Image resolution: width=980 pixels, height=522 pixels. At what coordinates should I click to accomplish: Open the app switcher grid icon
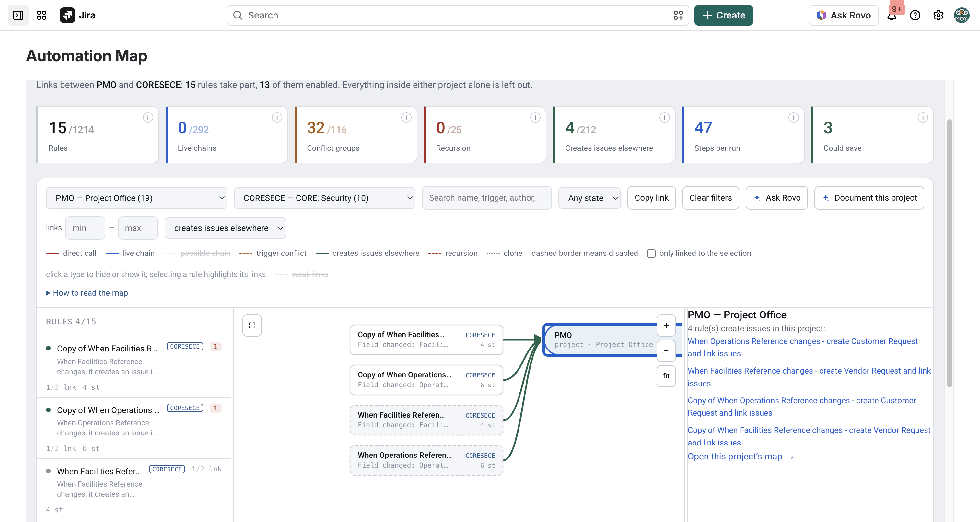coord(41,15)
